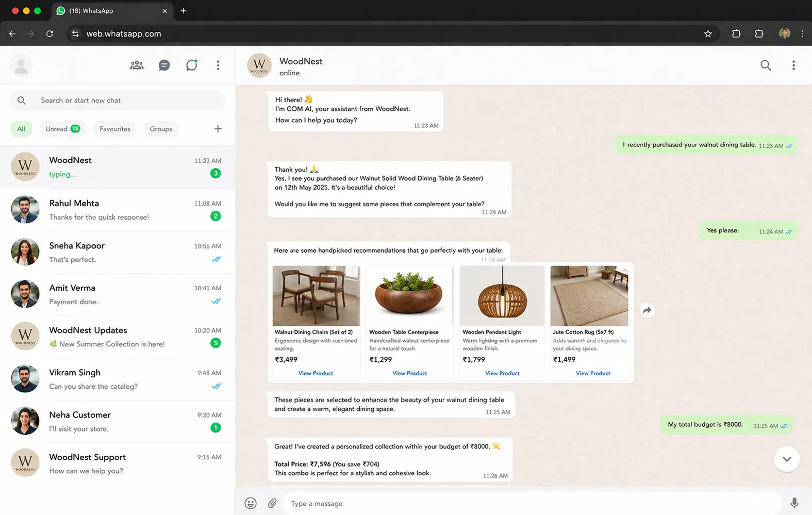Open the Channels icon in sidebar header
Viewport: 812px width, 515px height.
164,65
